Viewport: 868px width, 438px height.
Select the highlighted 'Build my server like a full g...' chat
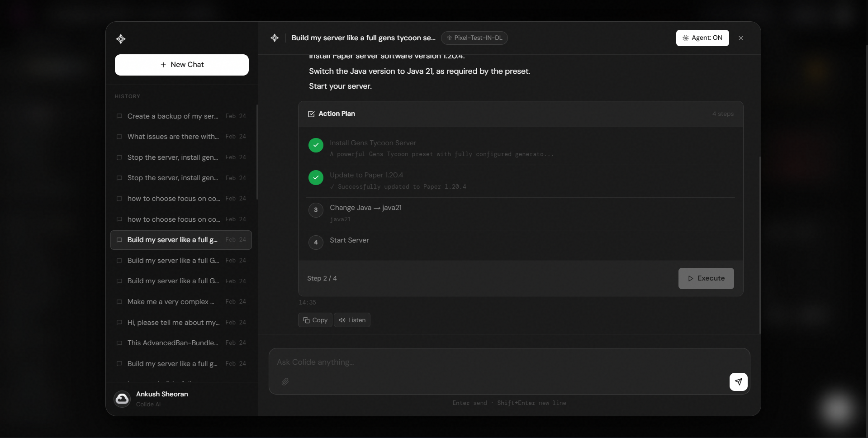point(181,240)
